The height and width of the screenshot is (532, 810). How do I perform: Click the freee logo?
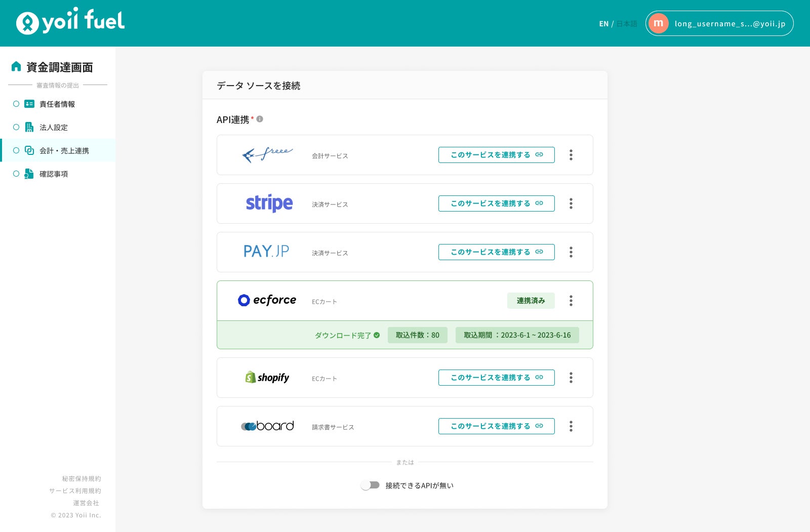click(x=267, y=154)
